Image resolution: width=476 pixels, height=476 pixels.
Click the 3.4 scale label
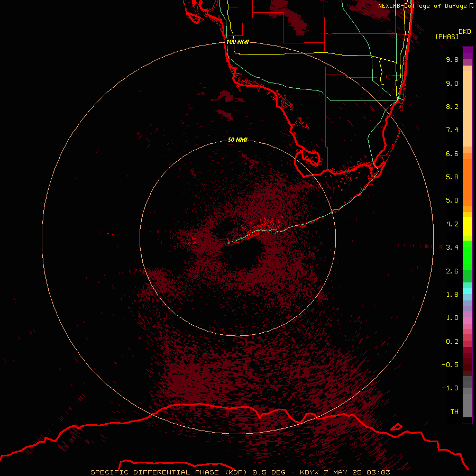point(452,248)
